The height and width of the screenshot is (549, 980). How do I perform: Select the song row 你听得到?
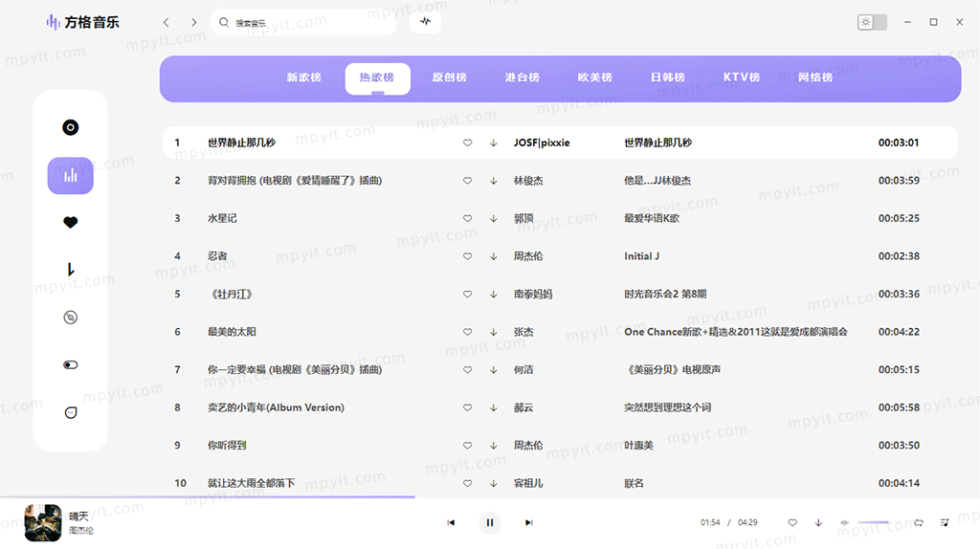coord(561,446)
